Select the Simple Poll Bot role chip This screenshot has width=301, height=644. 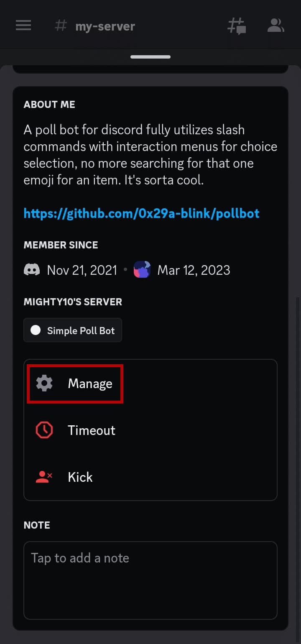click(73, 330)
